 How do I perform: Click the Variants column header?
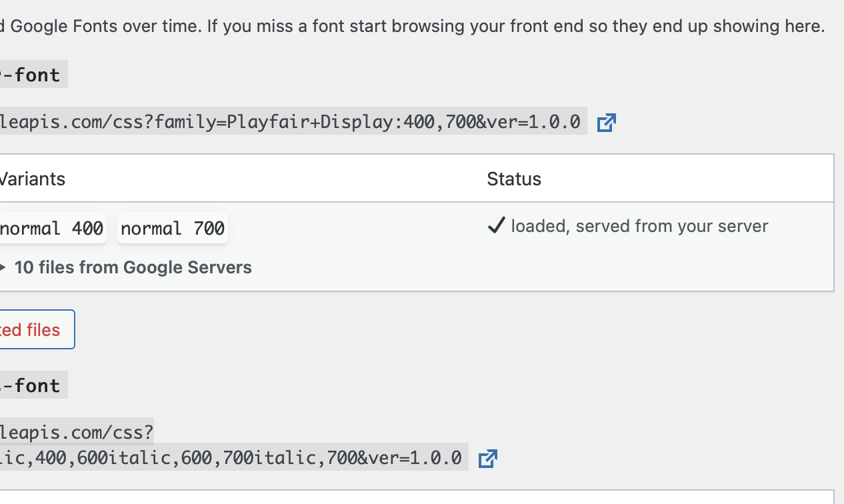[32, 179]
